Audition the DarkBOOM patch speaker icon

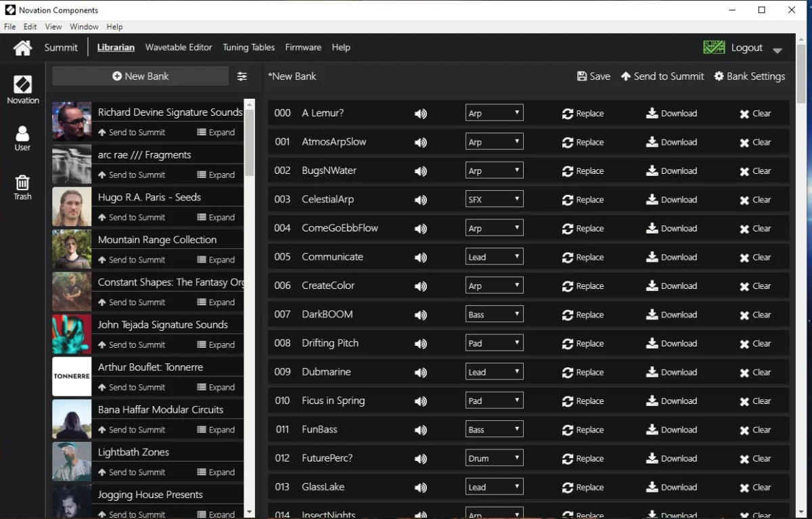click(x=421, y=315)
